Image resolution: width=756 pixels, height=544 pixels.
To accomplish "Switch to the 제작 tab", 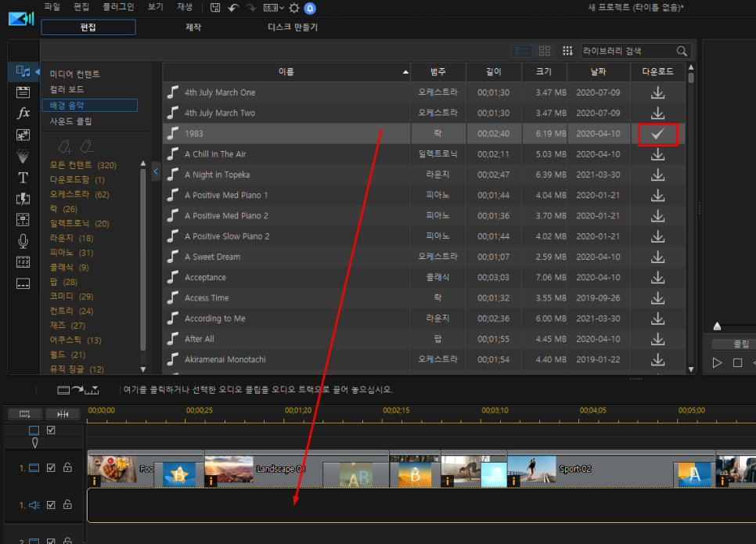I will click(193, 27).
